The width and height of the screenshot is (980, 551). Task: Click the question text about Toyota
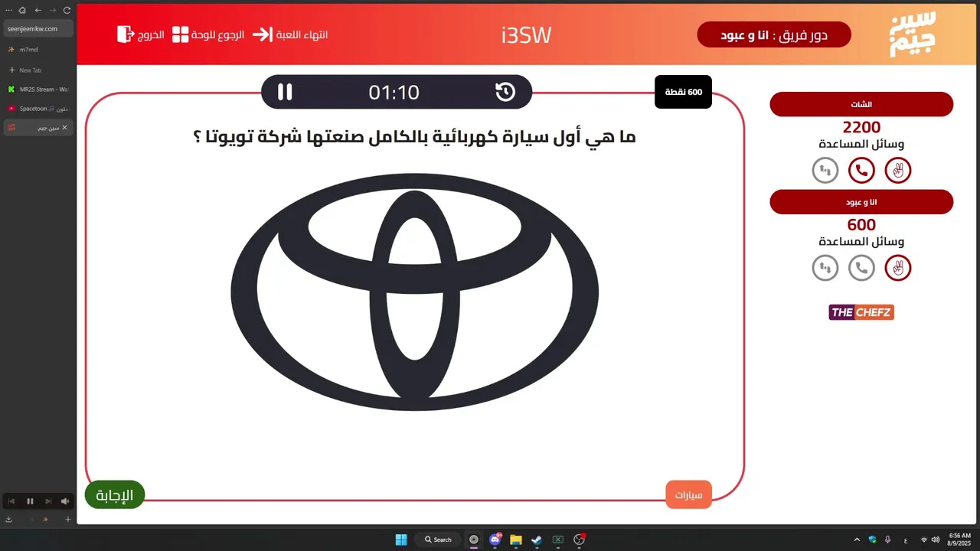pyautogui.click(x=414, y=137)
